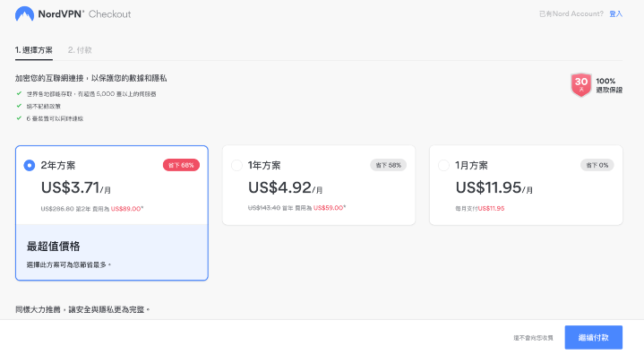644x355 pixels.
Task: Click the 30-day money-back shield badge
Action: click(x=580, y=85)
